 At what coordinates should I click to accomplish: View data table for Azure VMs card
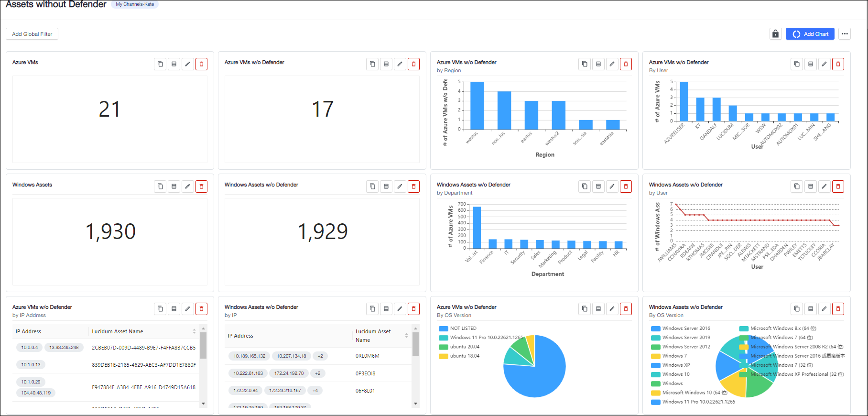(174, 64)
